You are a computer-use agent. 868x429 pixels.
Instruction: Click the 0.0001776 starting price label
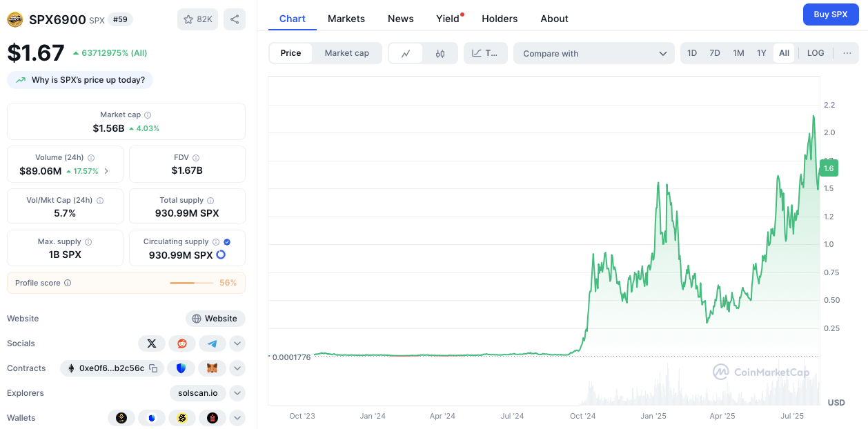tap(290, 357)
